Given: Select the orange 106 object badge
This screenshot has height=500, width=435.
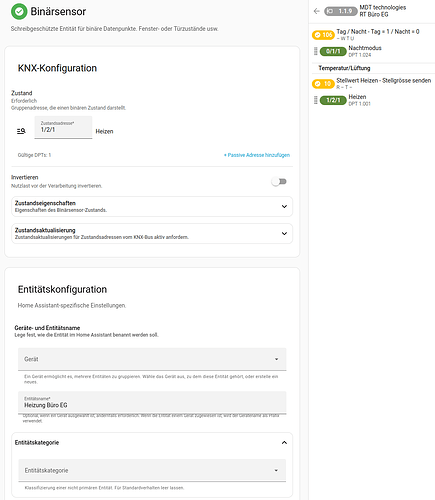Looking at the screenshot, I should click(x=323, y=35).
